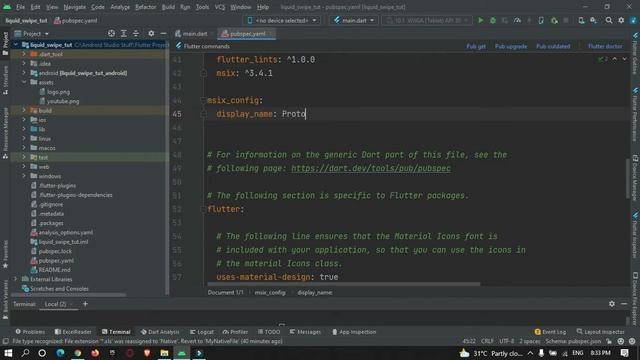
Task: Expand the build folder
Action: pyautogui.click(x=24, y=110)
